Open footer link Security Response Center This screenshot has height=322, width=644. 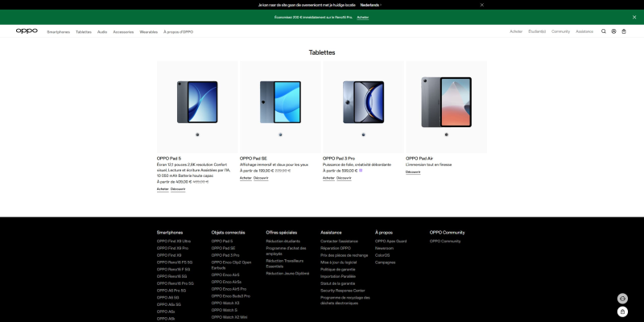pos(343,291)
